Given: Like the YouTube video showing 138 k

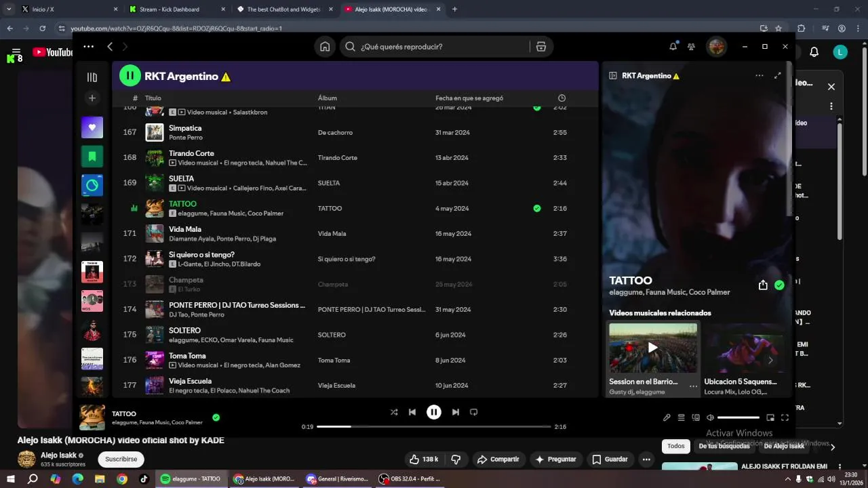Looking at the screenshot, I should pyautogui.click(x=425, y=460).
